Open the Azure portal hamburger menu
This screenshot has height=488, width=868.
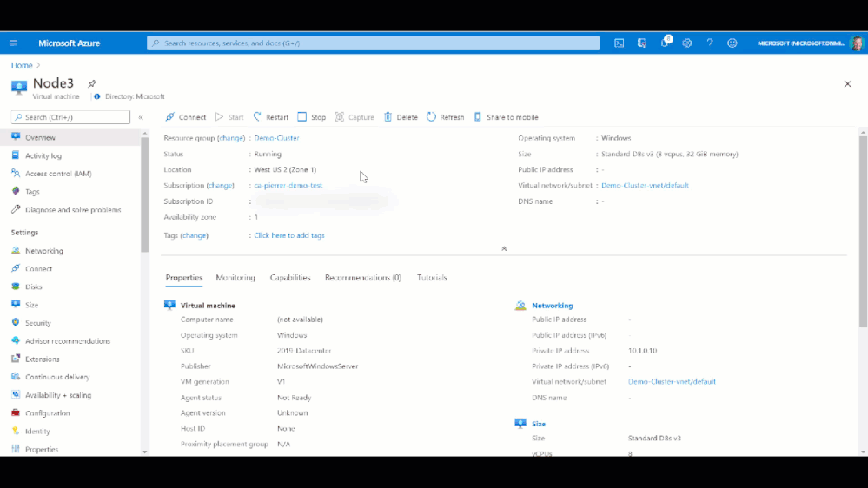[13, 43]
